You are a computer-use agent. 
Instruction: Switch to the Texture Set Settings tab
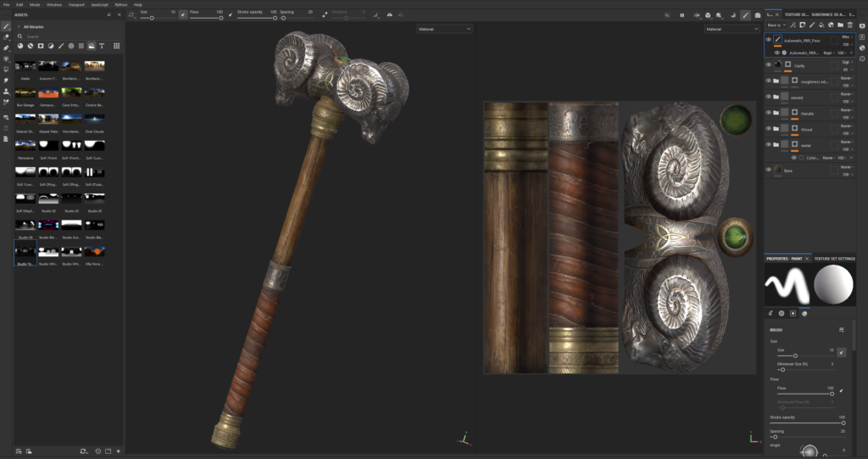835,258
